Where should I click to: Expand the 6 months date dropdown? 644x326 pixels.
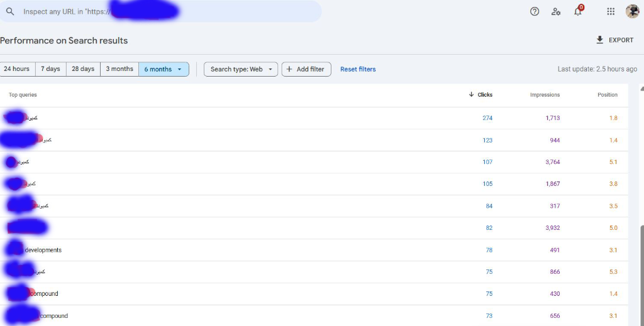tap(179, 69)
